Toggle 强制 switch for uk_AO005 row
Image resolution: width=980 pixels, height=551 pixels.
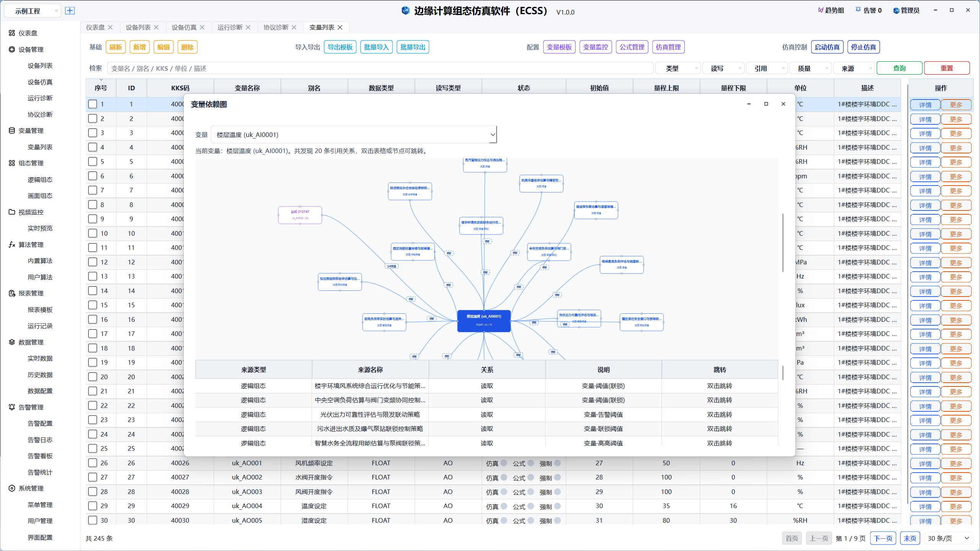point(557,520)
